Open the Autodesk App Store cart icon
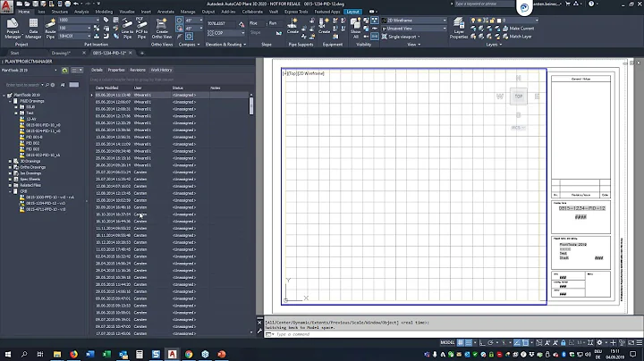Viewport: 644px width, 361px height. (568, 4)
